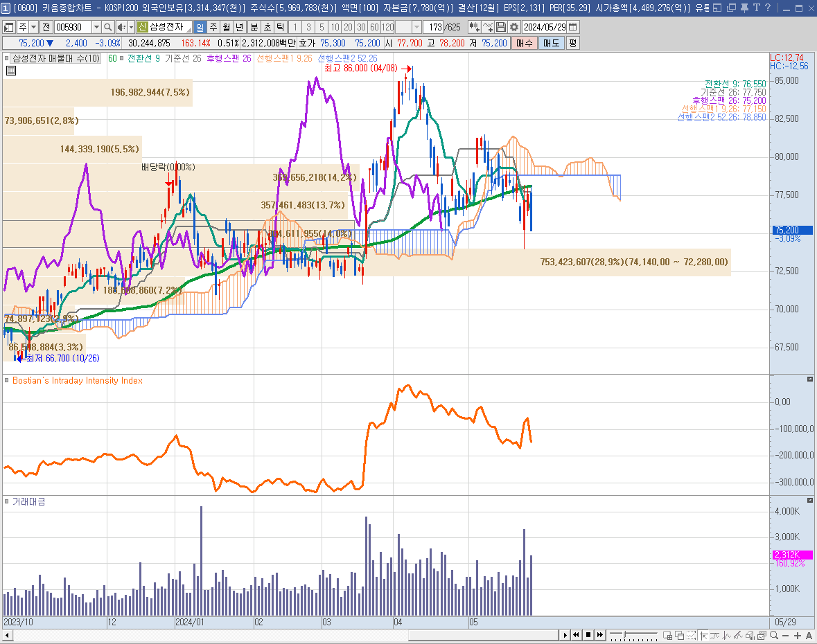Click the Bostian's Intraday Intensity Index title
This screenshot has width=817, height=644.
77,381
